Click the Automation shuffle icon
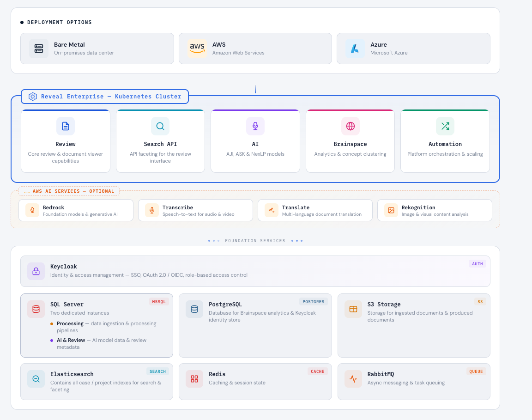This screenshot has width=532, height=420. coord(445,126)
